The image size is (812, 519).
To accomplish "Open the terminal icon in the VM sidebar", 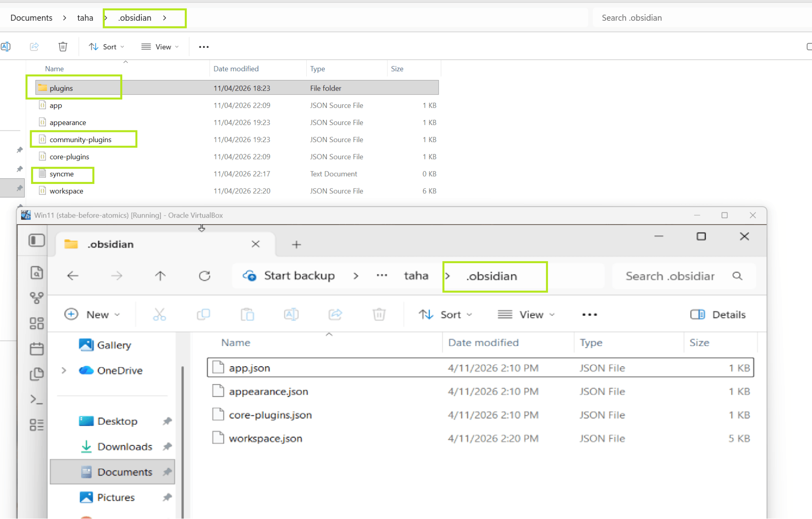I will (37, 400).
